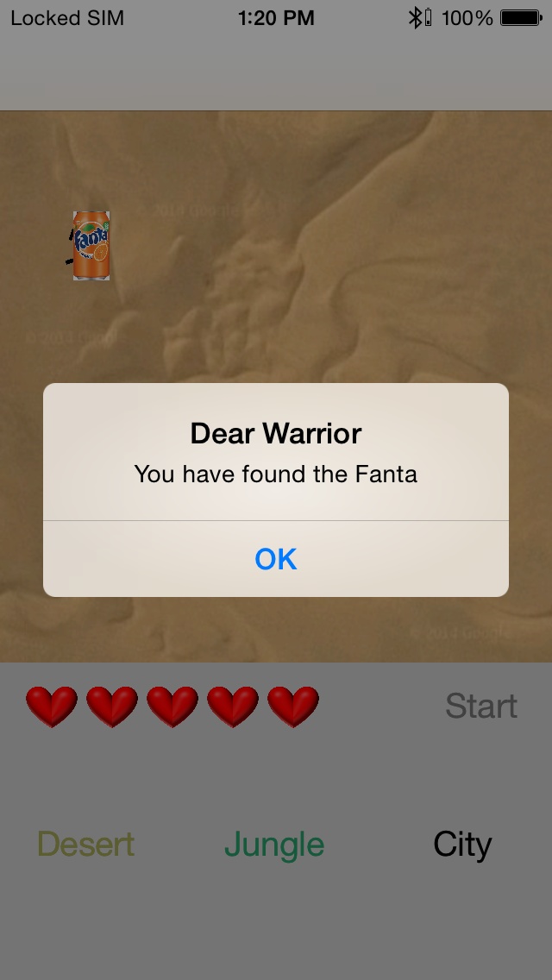Tap the small black character beside Fanta can

pyautogui.click(x=70, y=247)
